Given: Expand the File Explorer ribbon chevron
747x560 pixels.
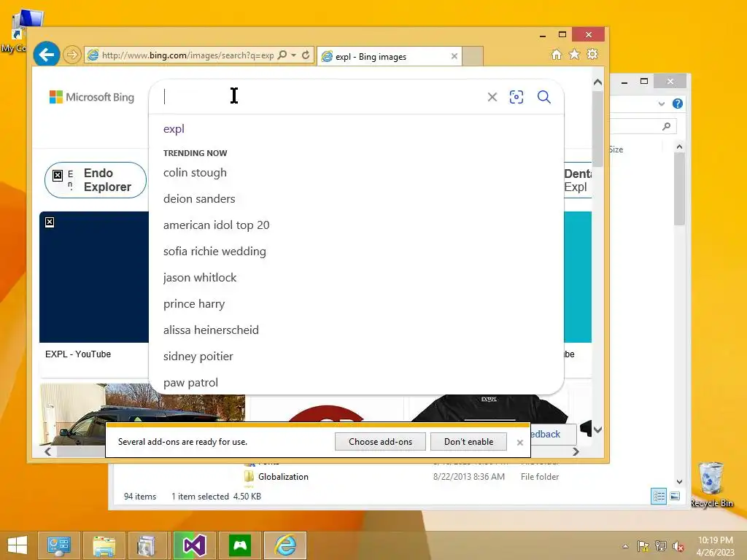Looking at the screenshot, I should [661, 104].
